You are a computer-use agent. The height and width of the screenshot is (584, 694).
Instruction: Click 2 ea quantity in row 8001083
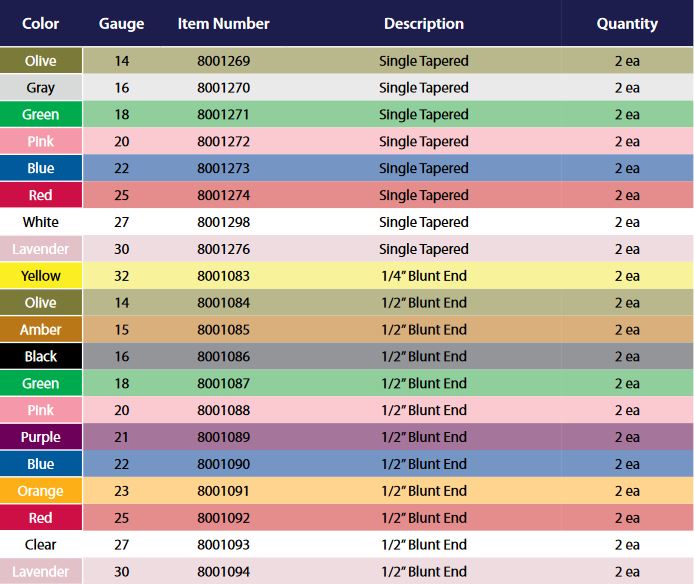click(x=627, y=276)
